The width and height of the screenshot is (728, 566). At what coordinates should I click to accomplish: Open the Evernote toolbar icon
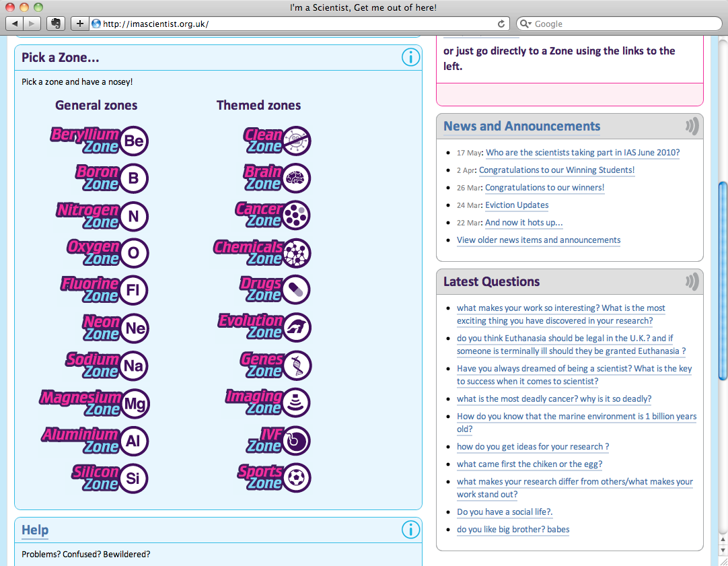pyautogui.click(x=56, y=24)
